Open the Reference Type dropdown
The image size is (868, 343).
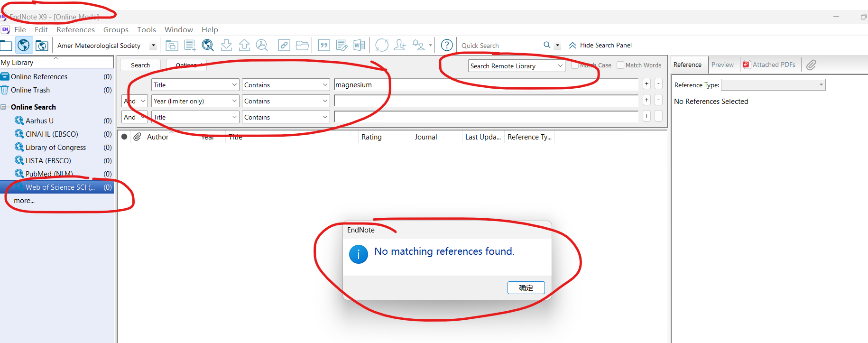pos(774,85)
